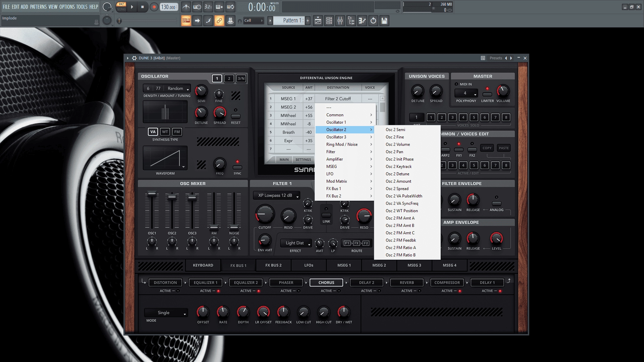Toggle the step editing note icon
The image size is (644, 362).
(x=208, y=21)
